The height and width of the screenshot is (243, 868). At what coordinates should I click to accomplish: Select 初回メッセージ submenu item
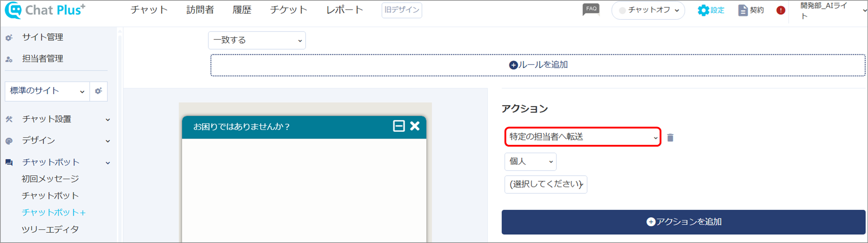pyautogui.click(x=50, y=179)
